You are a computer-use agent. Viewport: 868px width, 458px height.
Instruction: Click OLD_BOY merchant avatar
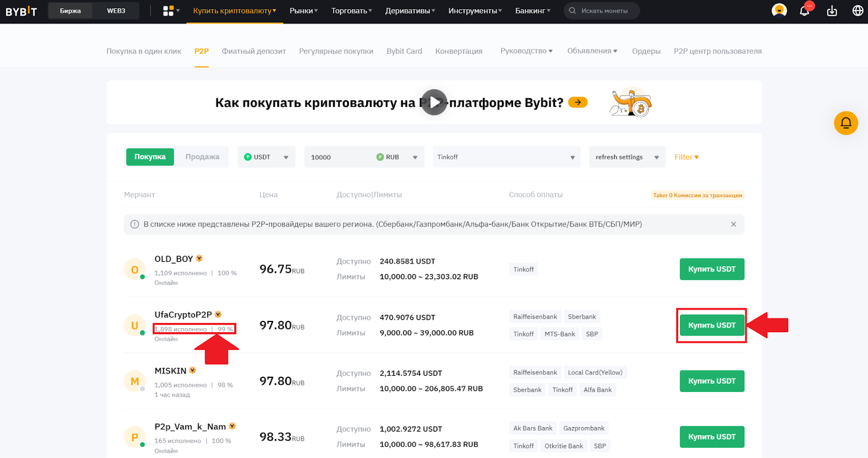tap(135, 269)
